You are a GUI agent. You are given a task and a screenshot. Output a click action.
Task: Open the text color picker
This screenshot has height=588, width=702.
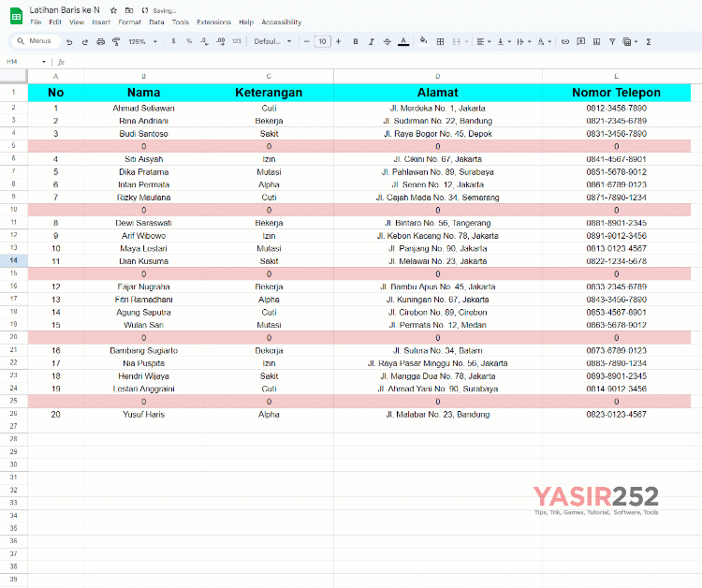point(403,41)
